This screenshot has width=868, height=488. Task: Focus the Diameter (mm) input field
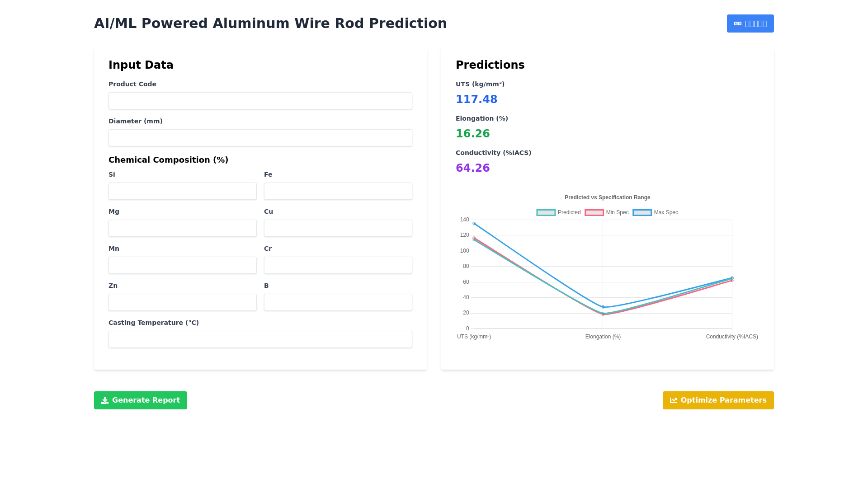tap(260, 138)
